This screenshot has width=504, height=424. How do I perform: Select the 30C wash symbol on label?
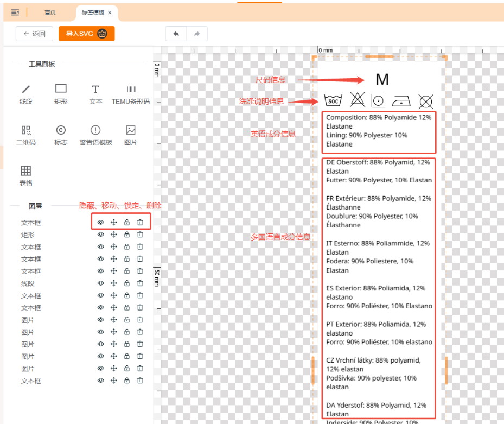333,100
